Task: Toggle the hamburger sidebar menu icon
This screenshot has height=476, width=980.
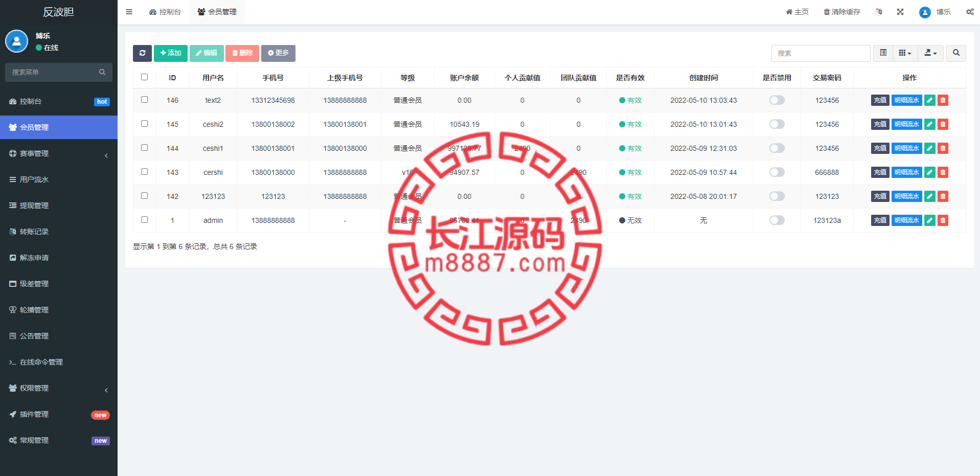Action: click(129, 12)
